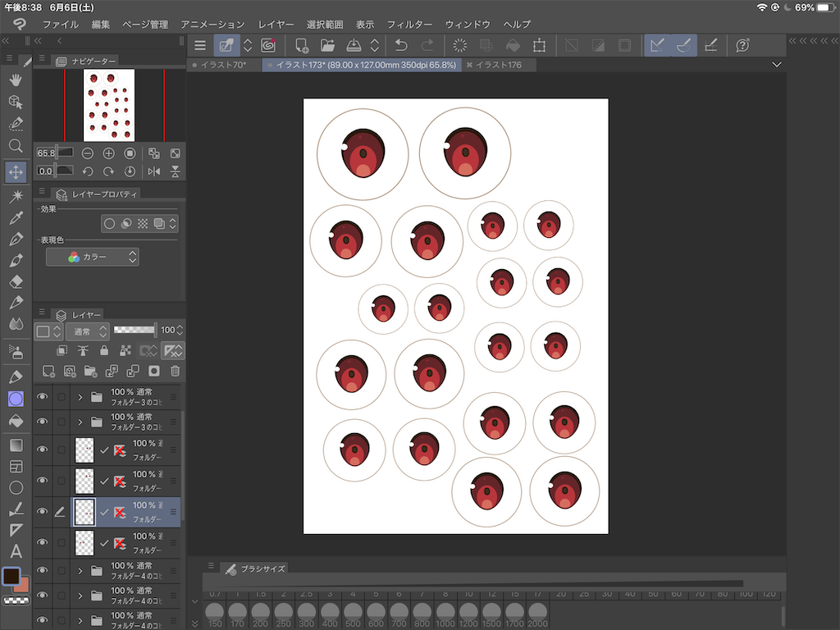Select the Zoom magnifier tool
The height and width of the screenshot is (630, 840).
click(x=16, y=146)
